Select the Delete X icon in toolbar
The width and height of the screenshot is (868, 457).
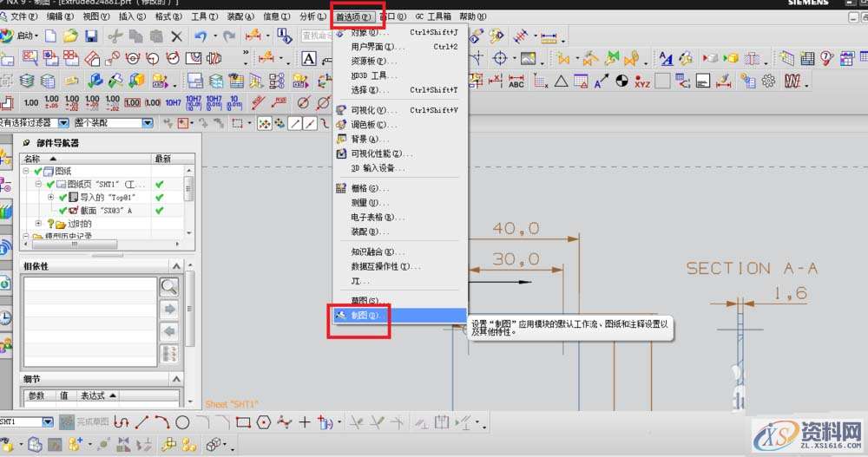click(x=177, y=36)
